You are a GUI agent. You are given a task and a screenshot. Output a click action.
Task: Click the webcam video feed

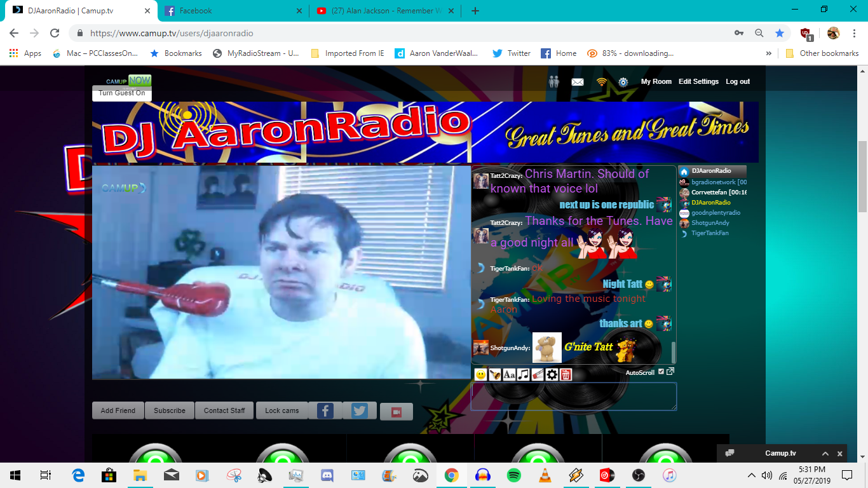pos(281,272)
